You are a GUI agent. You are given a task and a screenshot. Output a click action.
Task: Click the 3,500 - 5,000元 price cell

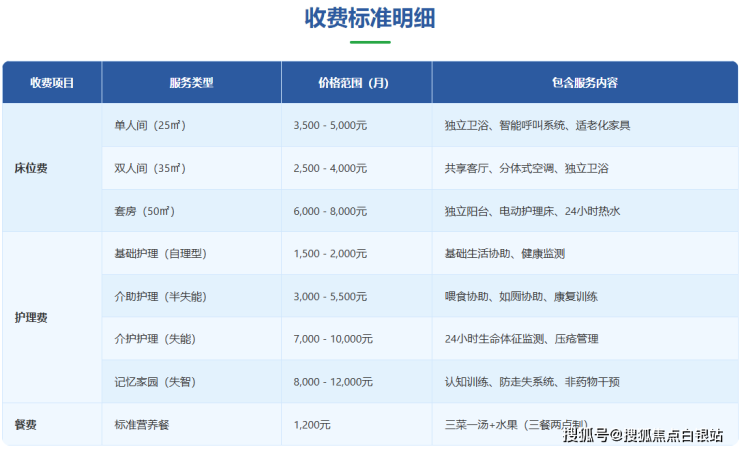tap(330, 126)
